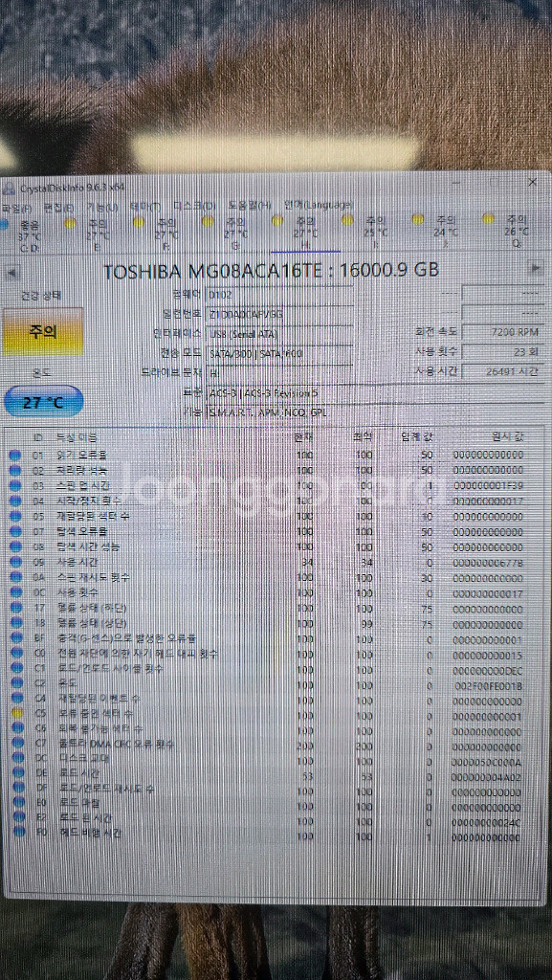Click the status circle beside ID 02
552x980 pixels.
(15, 470)
